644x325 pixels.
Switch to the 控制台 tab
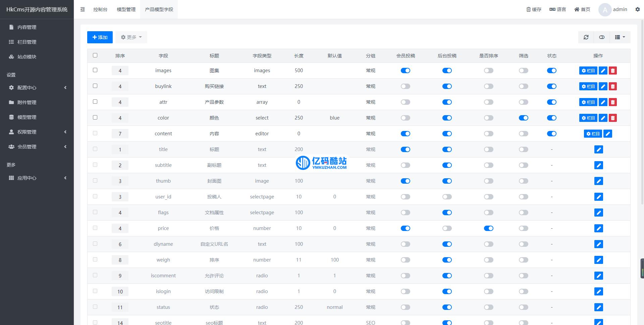pyautogui.click(x=100, y=9)
